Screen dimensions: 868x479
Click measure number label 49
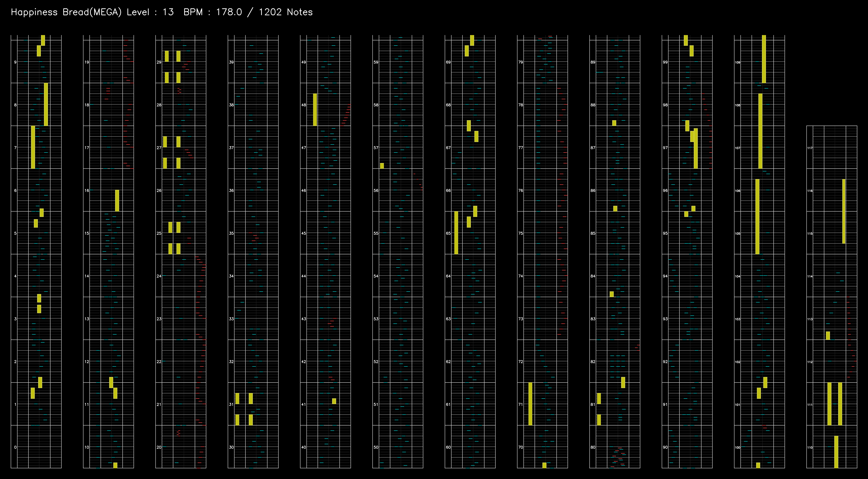[304, 62]
